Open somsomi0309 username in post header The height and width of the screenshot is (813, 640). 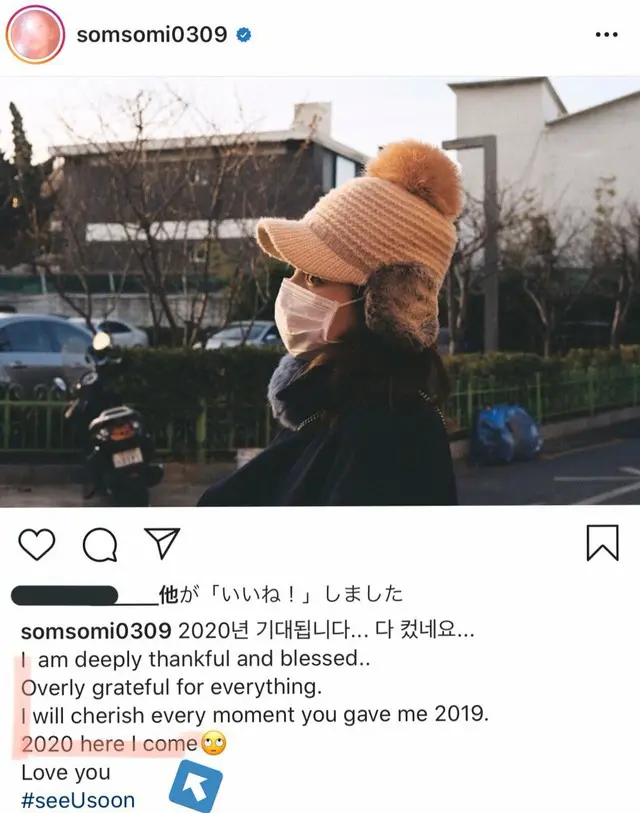[x=151, y=35]
